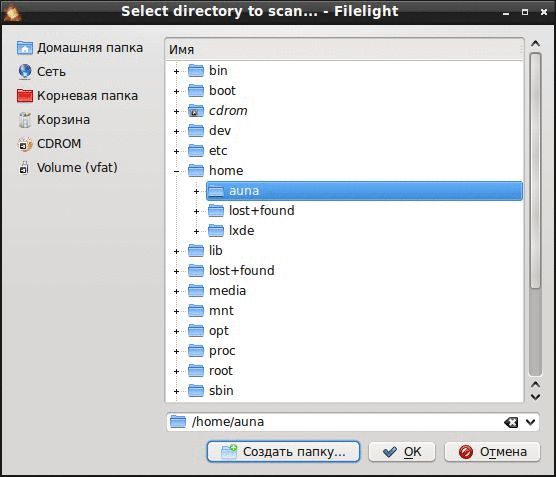Clear the path field with the erase icon
Image resolution: width=556 pixels, height=477 pixels.
click(511, 422)
